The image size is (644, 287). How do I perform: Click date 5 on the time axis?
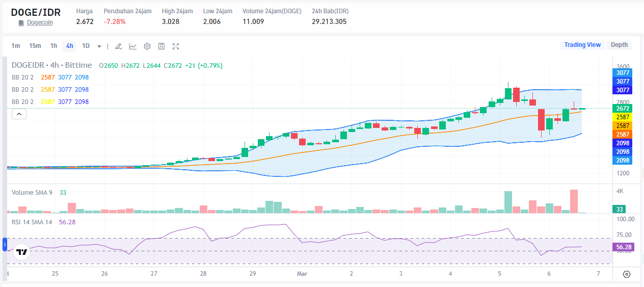click(x=500, y=274)
